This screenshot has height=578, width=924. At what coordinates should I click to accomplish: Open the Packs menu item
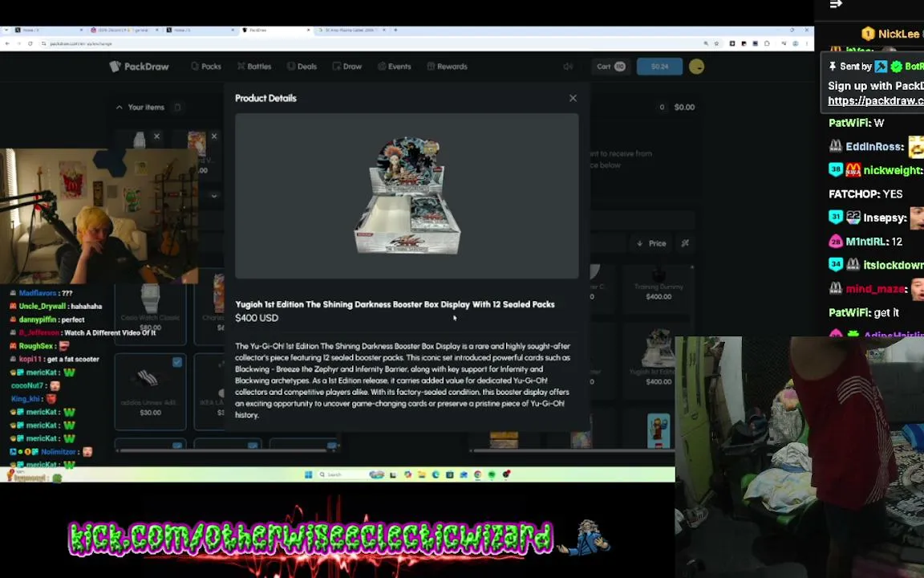[x=206, y=67]
